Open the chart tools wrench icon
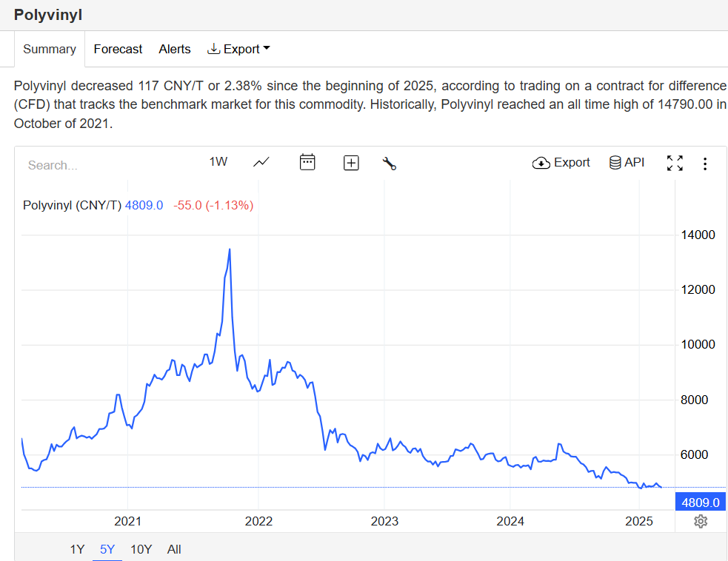This screenshot has width=728, height=561. coord(390,164)
